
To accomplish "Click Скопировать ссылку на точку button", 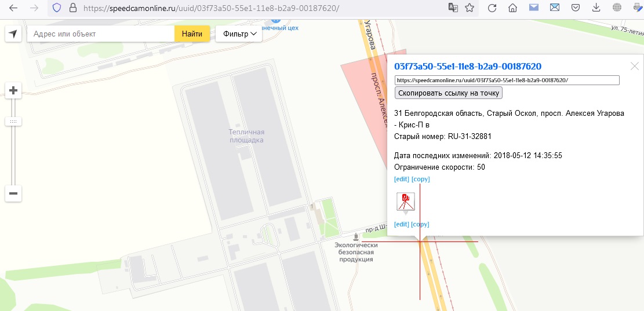I will [448, 93].
